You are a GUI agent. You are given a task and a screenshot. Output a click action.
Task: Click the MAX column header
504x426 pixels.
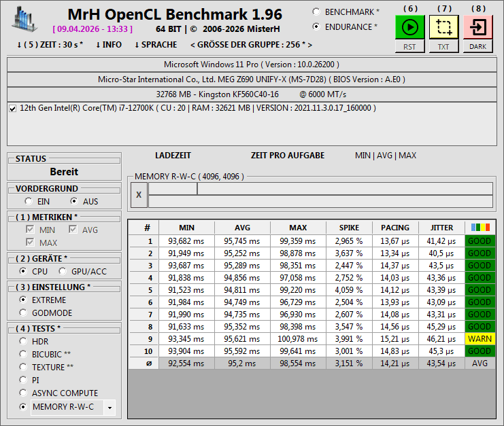[298, 228]
